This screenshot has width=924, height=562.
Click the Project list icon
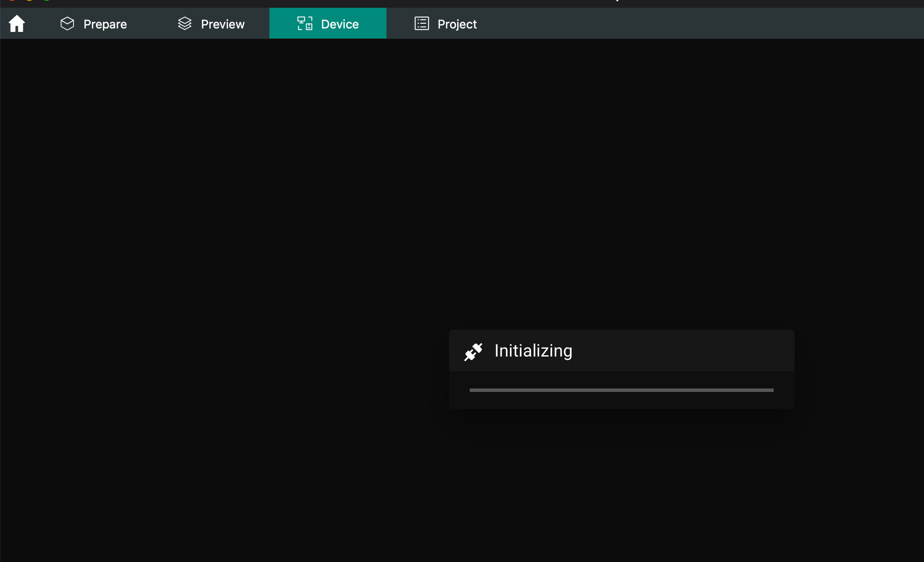tap(421, 23)
